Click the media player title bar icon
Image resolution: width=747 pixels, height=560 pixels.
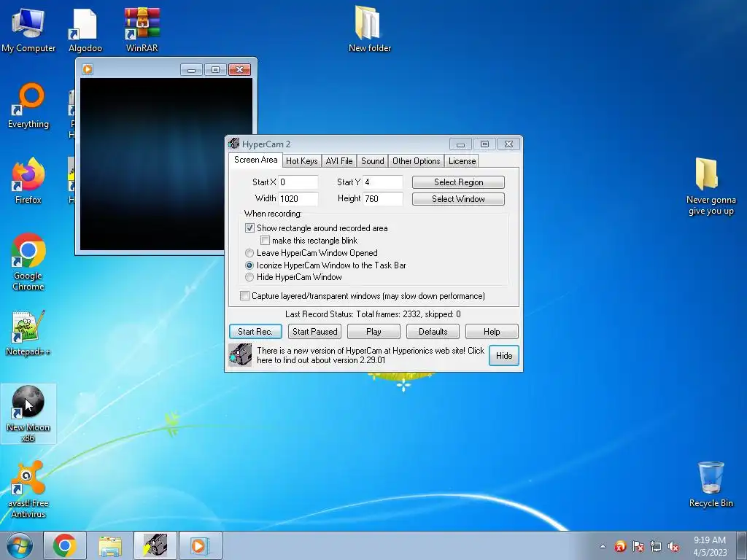[88, 69]
